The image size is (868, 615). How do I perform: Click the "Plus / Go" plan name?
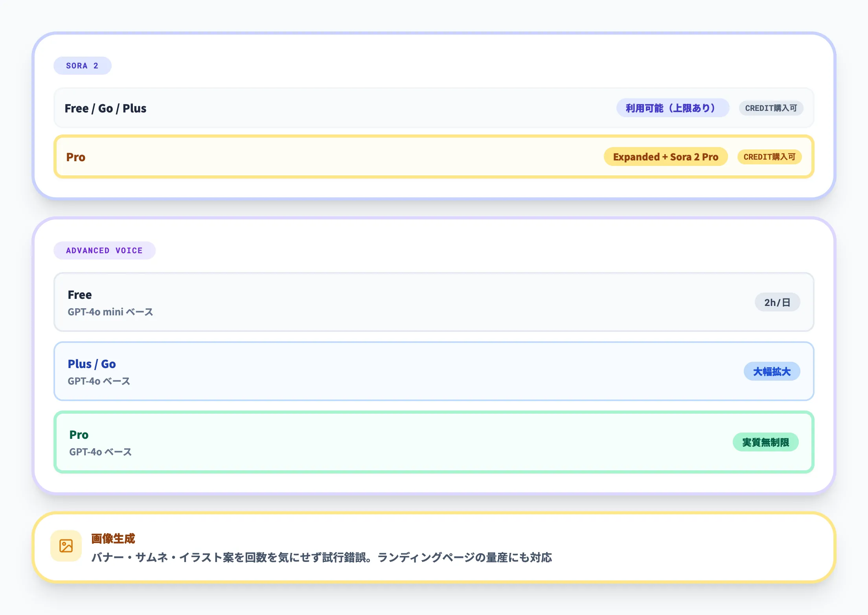click(x=92, y=364)
